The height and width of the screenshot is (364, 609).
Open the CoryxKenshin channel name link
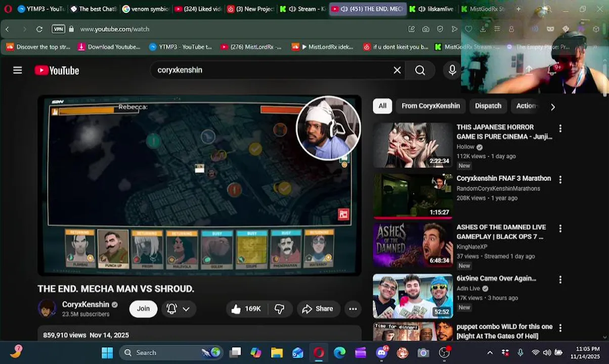(x=85, y=304)
